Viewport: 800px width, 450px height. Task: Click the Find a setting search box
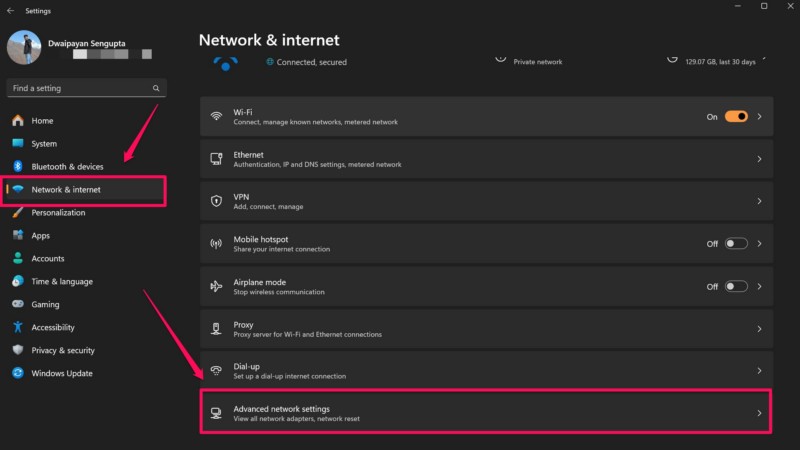(80, 88)
